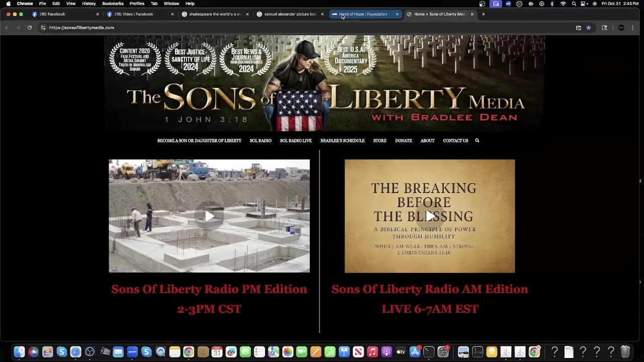The width and height of the screenshot is (644, 362).
Task: Open the View menu
Action: coord(71,4)
